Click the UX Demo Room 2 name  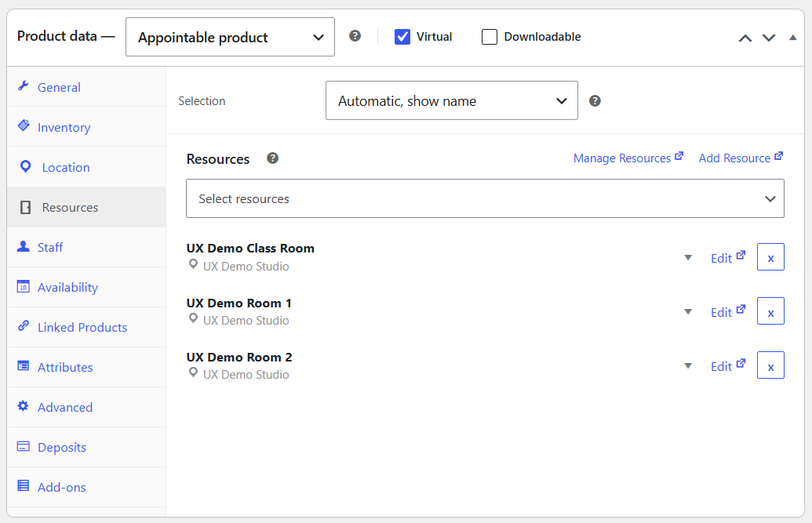click(x=239, y=357)
